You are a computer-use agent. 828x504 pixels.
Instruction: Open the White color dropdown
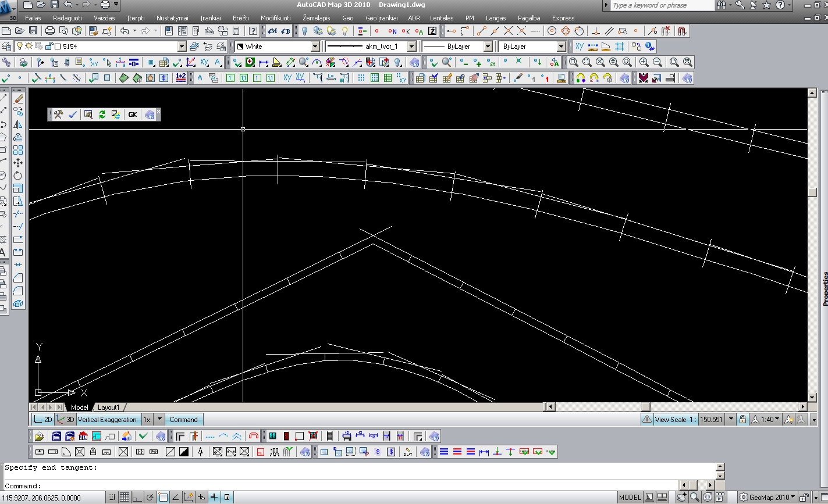[x=315, y=47]
